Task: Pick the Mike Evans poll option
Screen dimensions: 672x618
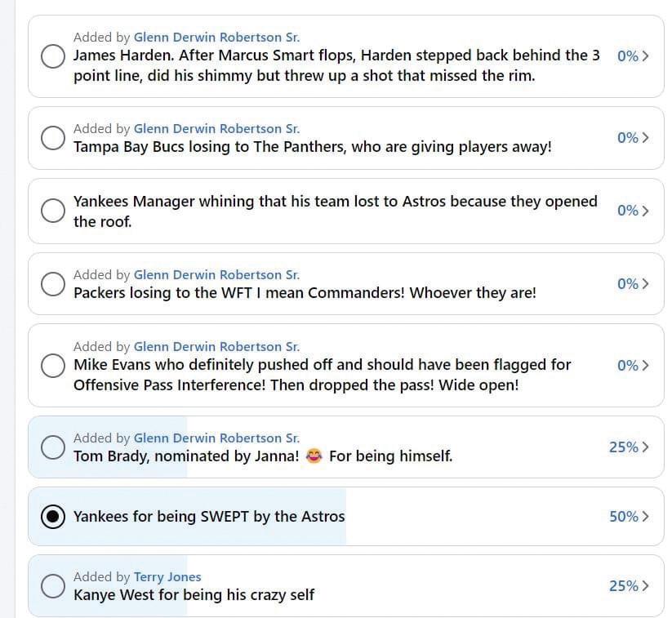Action: click(x=53, y=365)
